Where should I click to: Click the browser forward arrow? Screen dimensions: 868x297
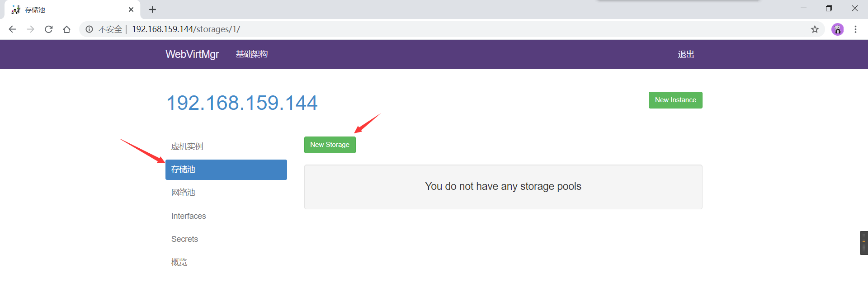(30, 29)
